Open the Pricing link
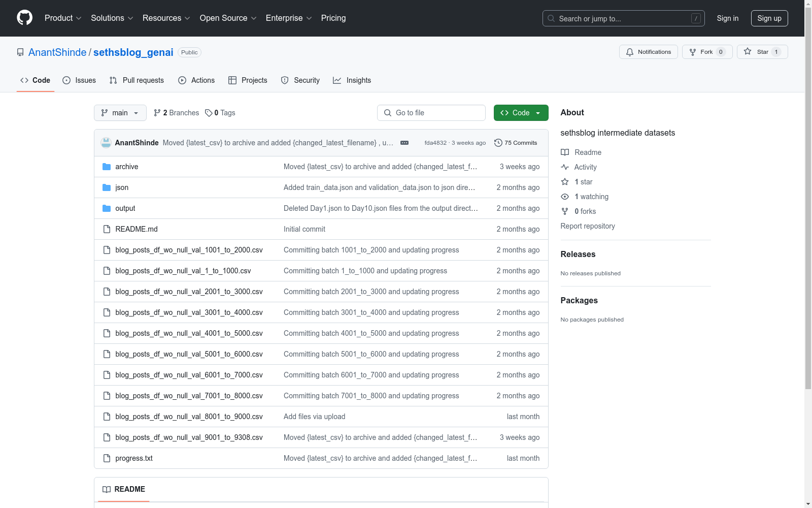The width and height of the screenshot is (812, 508). [333, 18]
